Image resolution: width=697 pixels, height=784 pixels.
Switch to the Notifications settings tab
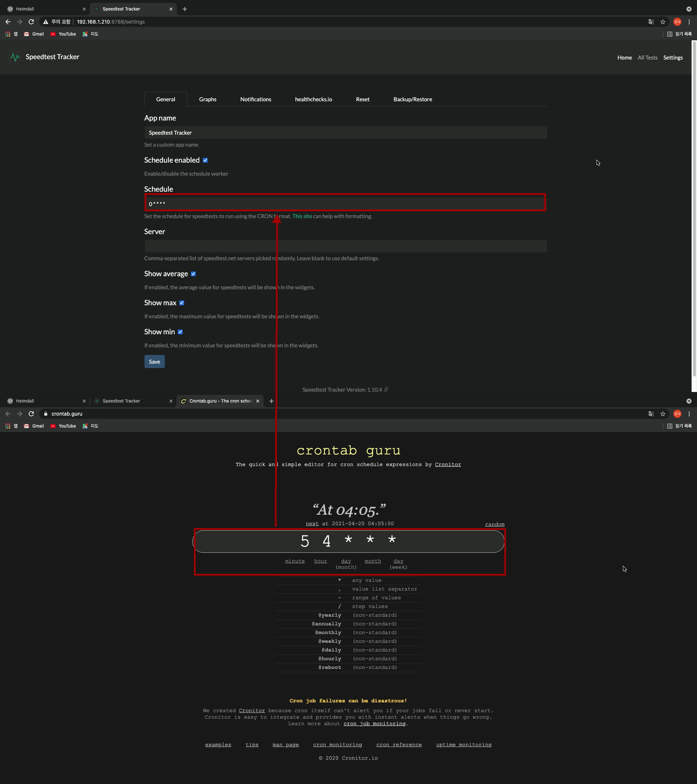[x=256, y=99]
